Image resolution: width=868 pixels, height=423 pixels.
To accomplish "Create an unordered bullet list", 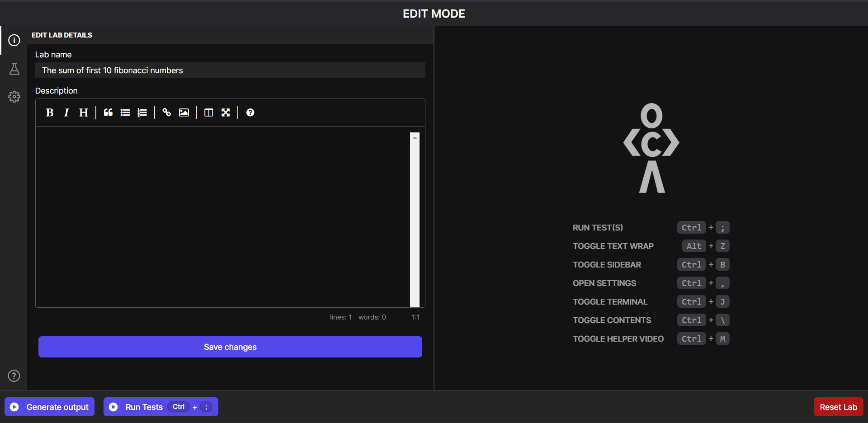I will (125, 113).
